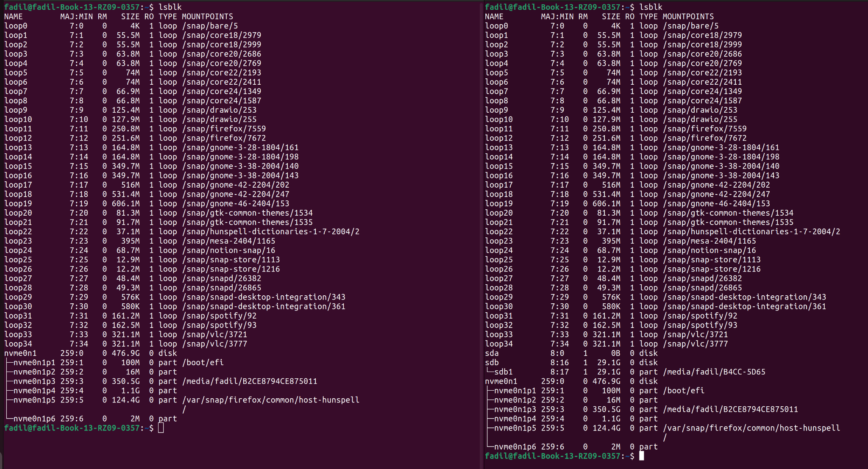Screen dimensions: 868x469
Task: Click /boot/efi in the right terminal
Action: (x=684, y=391)
